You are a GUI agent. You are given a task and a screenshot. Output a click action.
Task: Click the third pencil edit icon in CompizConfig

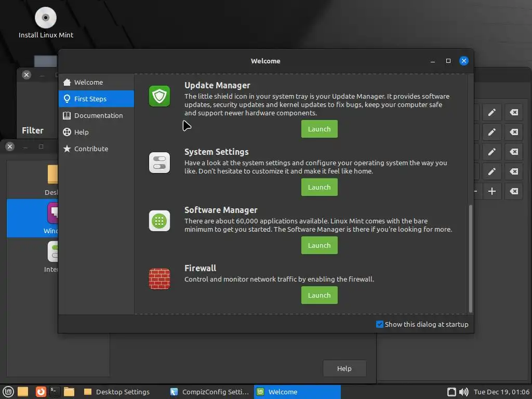tap(492, 152)
